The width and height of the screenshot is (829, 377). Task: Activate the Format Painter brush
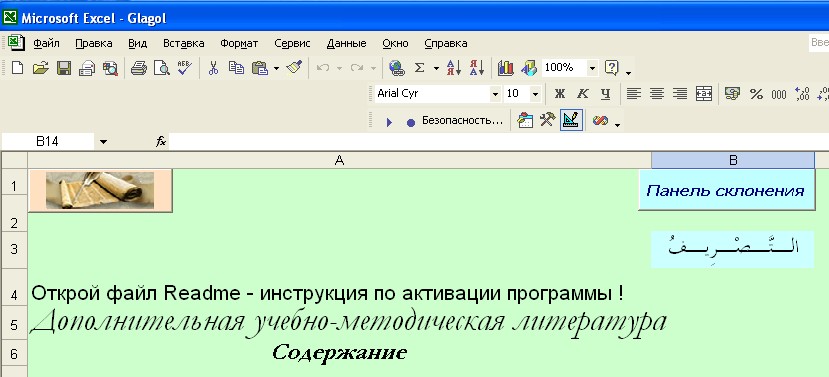point(293,68)
